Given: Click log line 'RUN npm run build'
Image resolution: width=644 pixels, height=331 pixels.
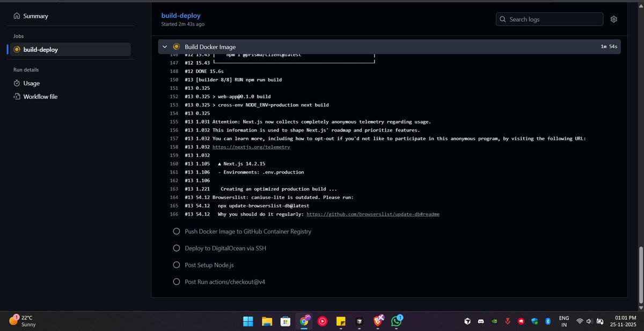Looking at the screenshot, I should click(x=233, y=80).
